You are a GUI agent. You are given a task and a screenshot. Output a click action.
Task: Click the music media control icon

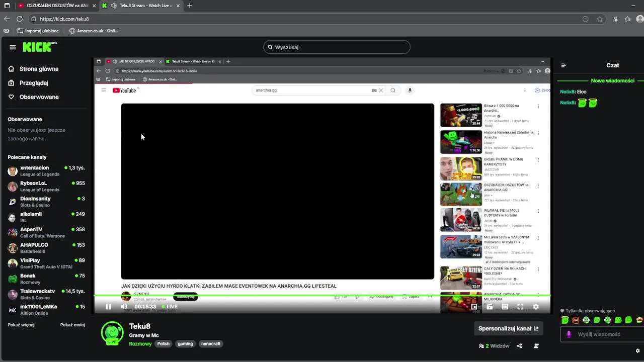[x=615, y=19]
